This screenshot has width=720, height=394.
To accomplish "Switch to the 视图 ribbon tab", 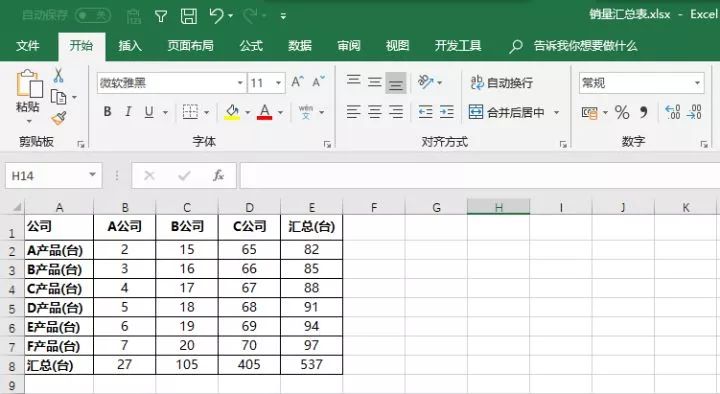I will coord(397,45).
